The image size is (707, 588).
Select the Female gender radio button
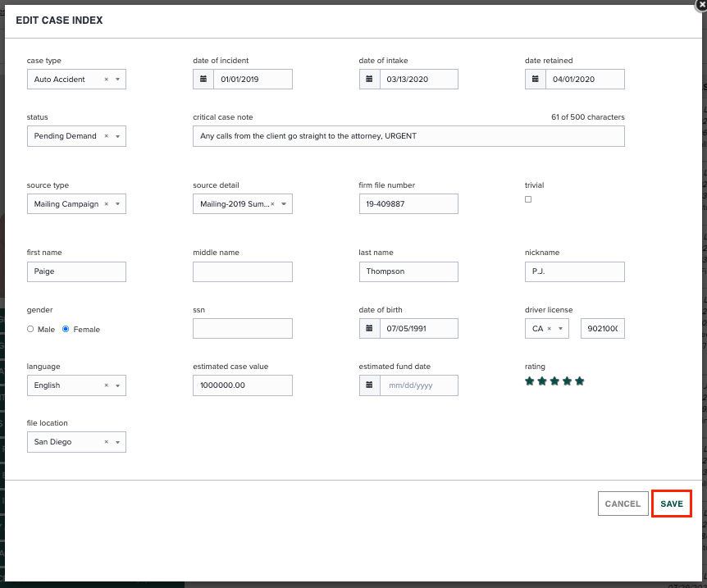[66, 329]
